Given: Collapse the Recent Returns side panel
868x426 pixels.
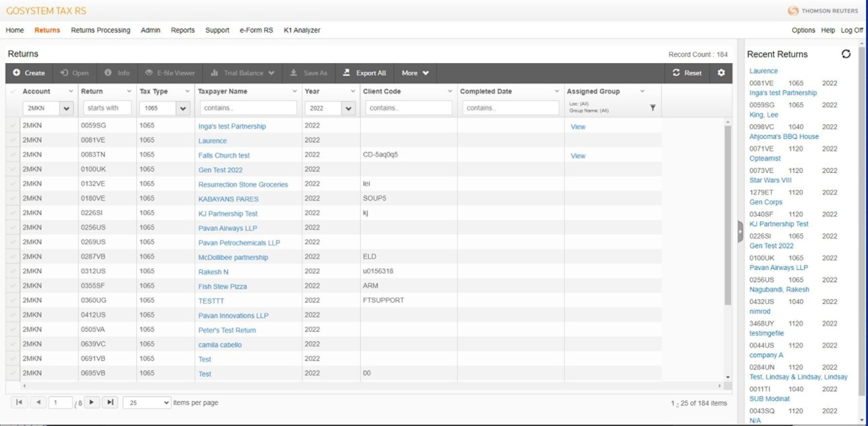Looking at the screenshot, I should (741, 231).
